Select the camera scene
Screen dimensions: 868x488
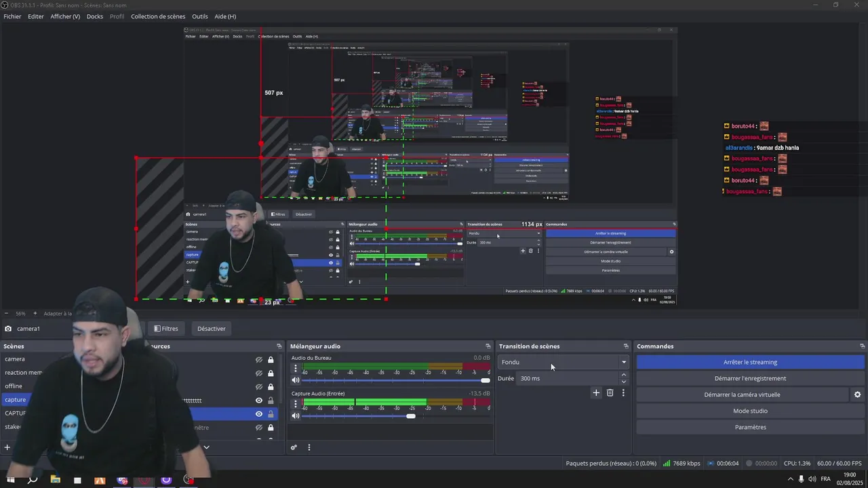click(15, 359)
